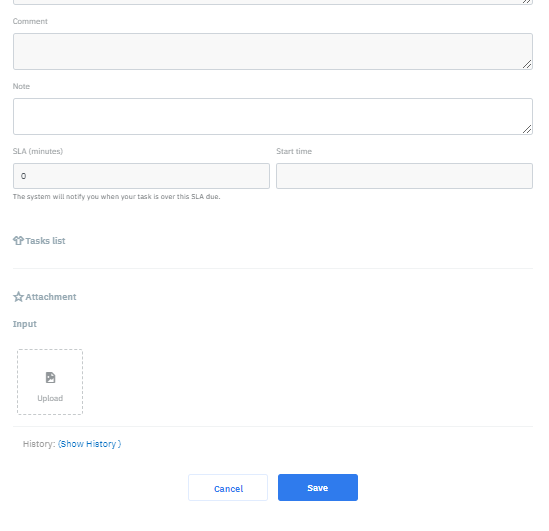This screenshot has height=531, width=549.
Task: Click the Comment field label
Action: [x=30, y=21]
